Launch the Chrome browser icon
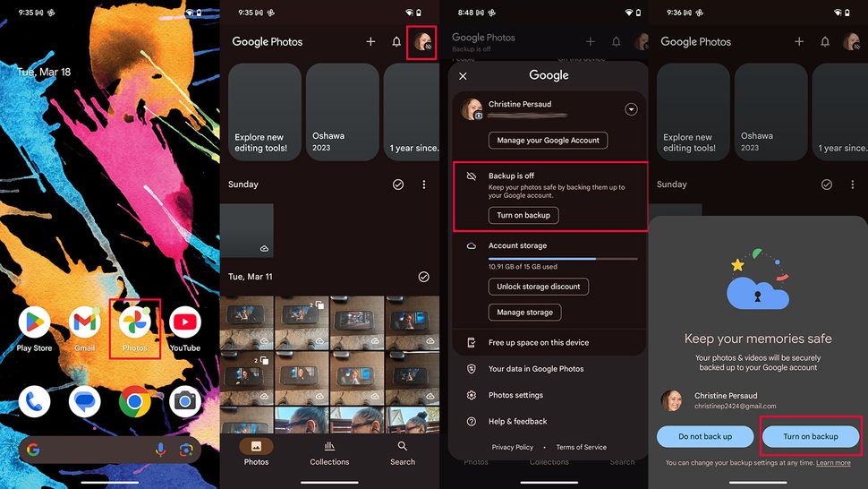The width and height of the screenshot is (868, 489). [x=134, y=401]
